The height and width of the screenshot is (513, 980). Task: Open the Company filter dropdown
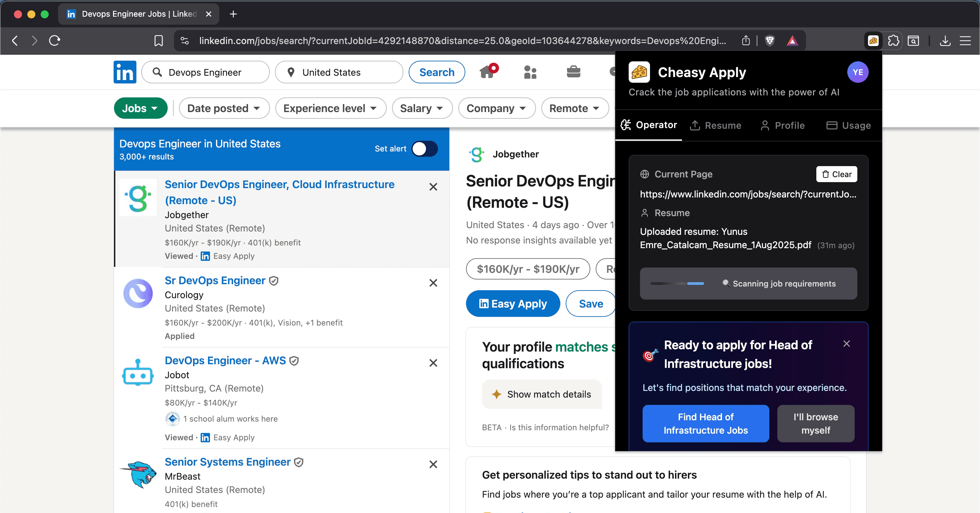(x=496, y=108)
